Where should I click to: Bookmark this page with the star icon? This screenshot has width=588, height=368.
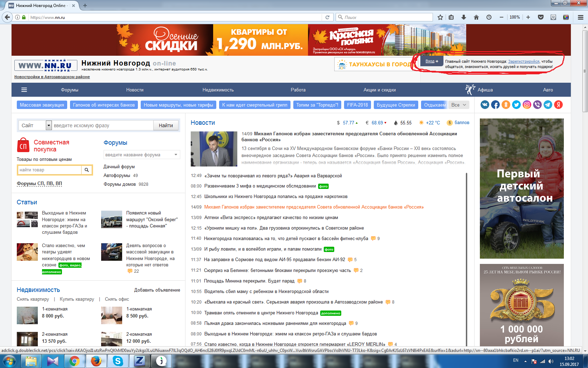[440, 17]
